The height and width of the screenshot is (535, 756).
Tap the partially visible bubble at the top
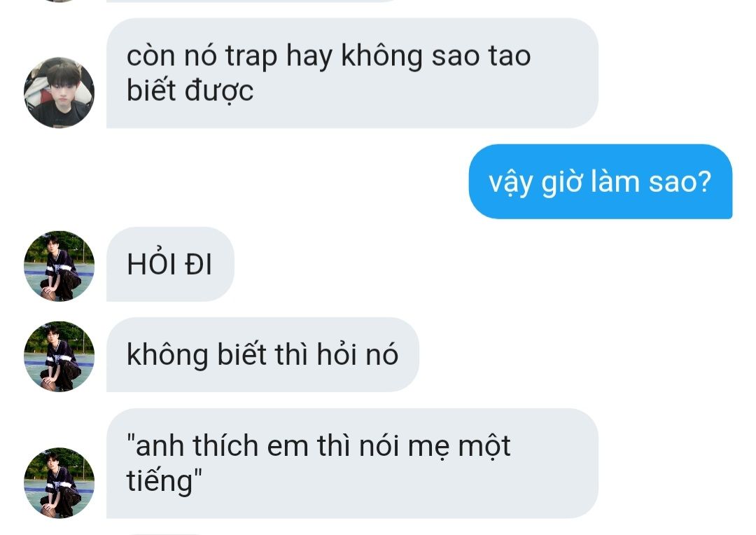(251, 1)
